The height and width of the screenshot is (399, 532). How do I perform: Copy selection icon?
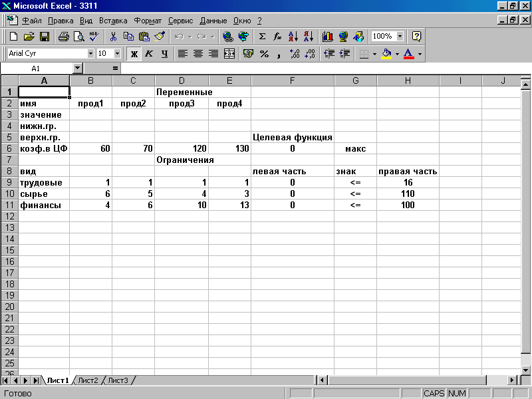tap(128, 37)
